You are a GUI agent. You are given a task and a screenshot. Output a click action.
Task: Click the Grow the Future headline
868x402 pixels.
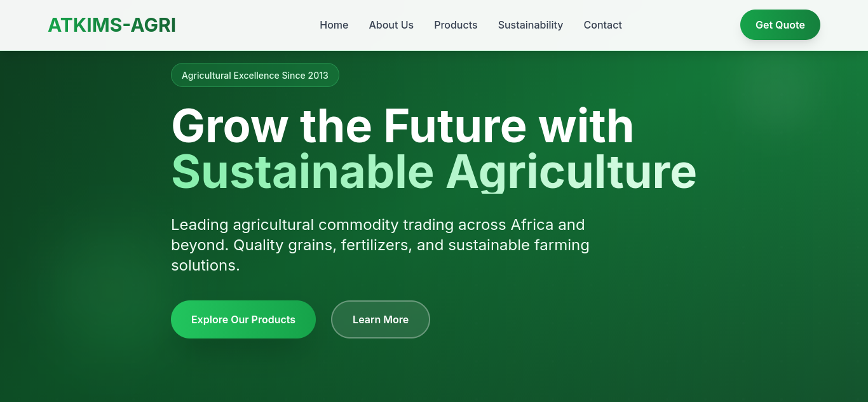(x=402, y=126)
